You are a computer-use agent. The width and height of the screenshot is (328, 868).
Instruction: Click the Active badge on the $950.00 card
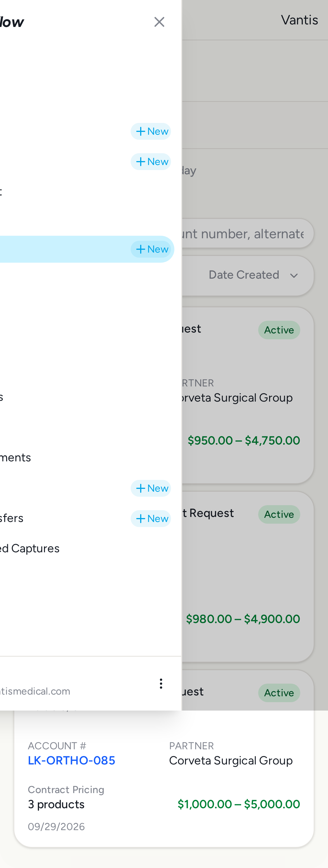[x=279, y=330]
